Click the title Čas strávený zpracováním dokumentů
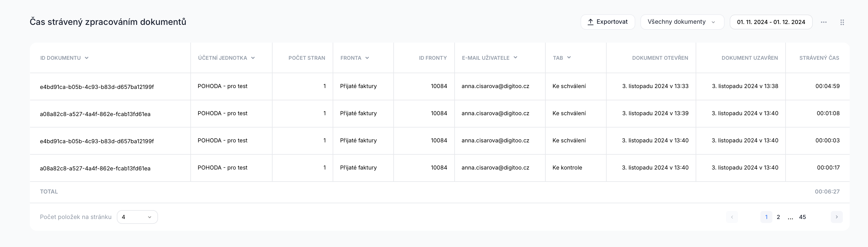This screenshot has width=868, height=247. click(108, 22)
